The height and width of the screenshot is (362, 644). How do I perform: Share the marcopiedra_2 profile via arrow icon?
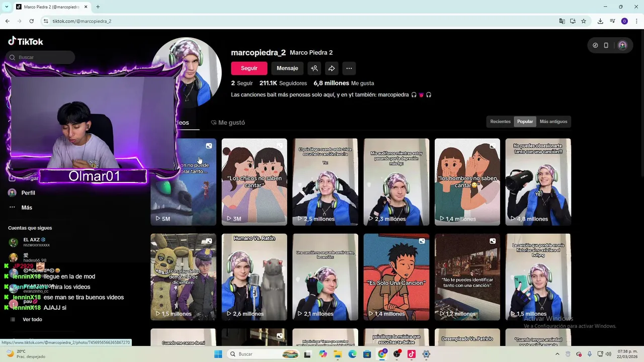pyautogui.click(x=332, y=68)
